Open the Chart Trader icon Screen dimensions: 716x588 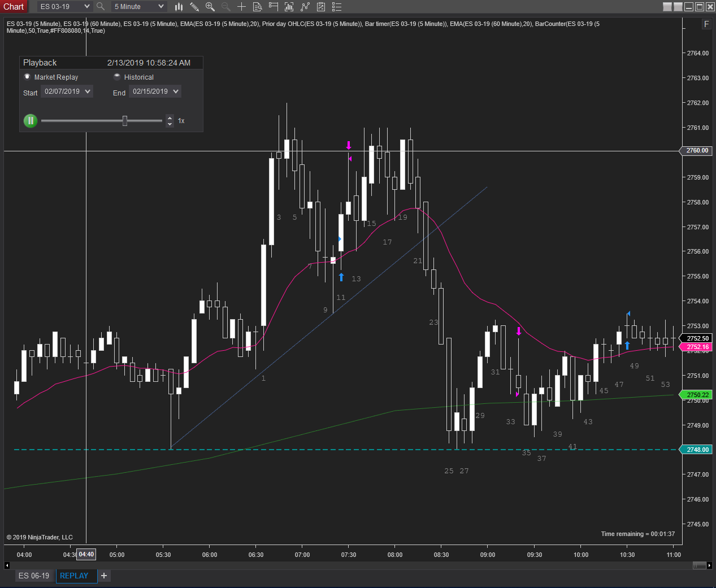click(274, 7)
